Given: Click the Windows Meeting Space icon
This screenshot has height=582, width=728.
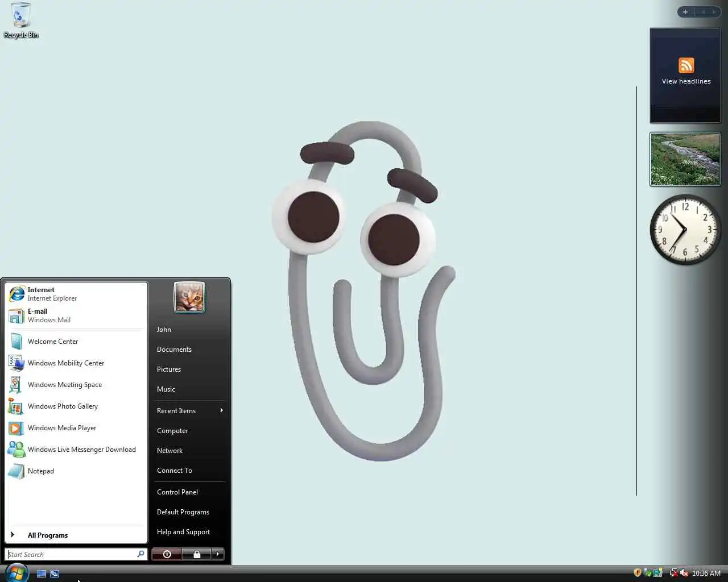Looking at the screenshot, I should (x=16, y=385).
